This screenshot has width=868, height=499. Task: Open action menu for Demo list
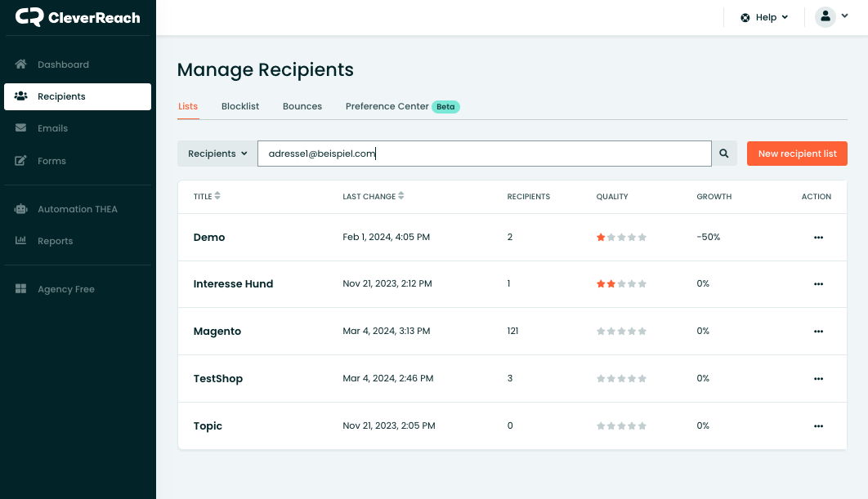click(818, 238)
